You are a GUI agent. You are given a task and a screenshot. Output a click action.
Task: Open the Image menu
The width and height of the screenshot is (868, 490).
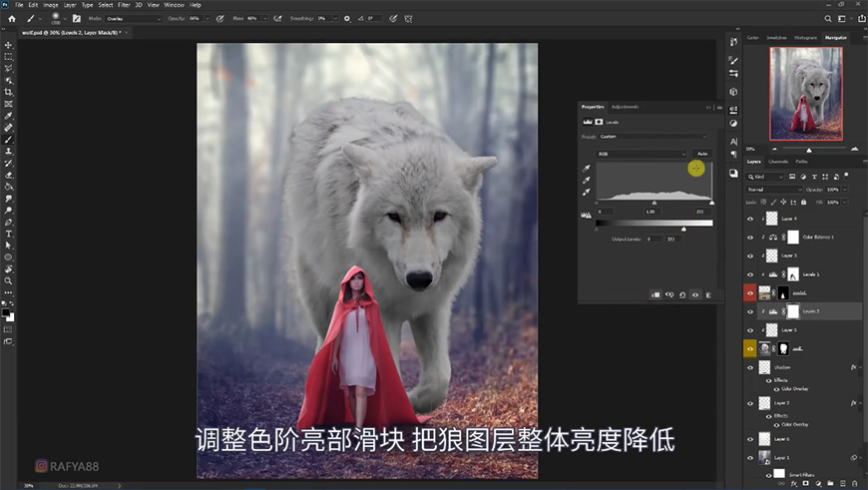[51, 4]
